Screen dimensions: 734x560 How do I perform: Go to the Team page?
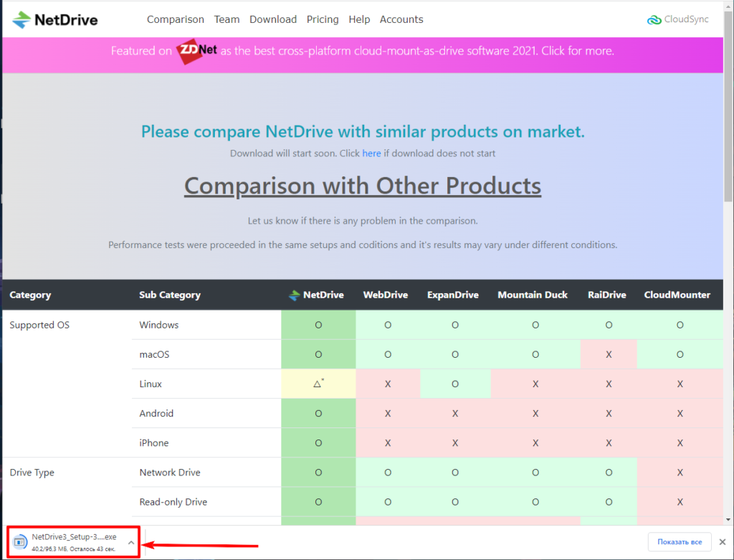tap(227, 19)
